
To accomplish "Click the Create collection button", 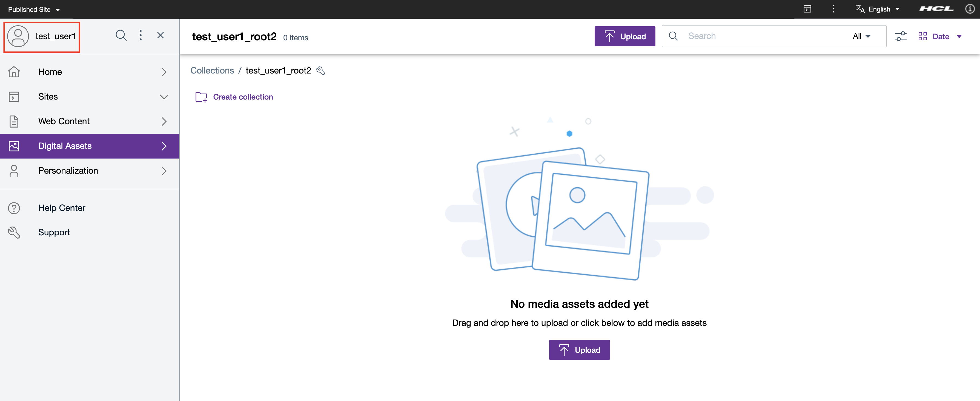I will tap(234, 96).
